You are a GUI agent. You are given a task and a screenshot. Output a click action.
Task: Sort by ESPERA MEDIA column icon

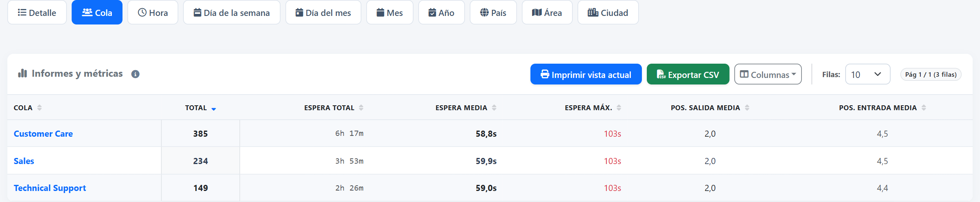[494, 108]
